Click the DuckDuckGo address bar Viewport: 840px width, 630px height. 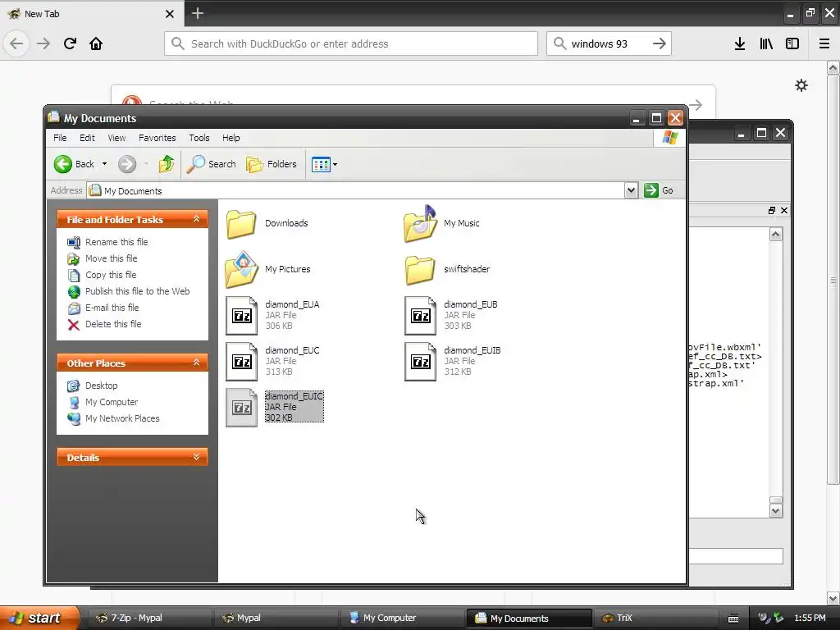tap(351, 43)
